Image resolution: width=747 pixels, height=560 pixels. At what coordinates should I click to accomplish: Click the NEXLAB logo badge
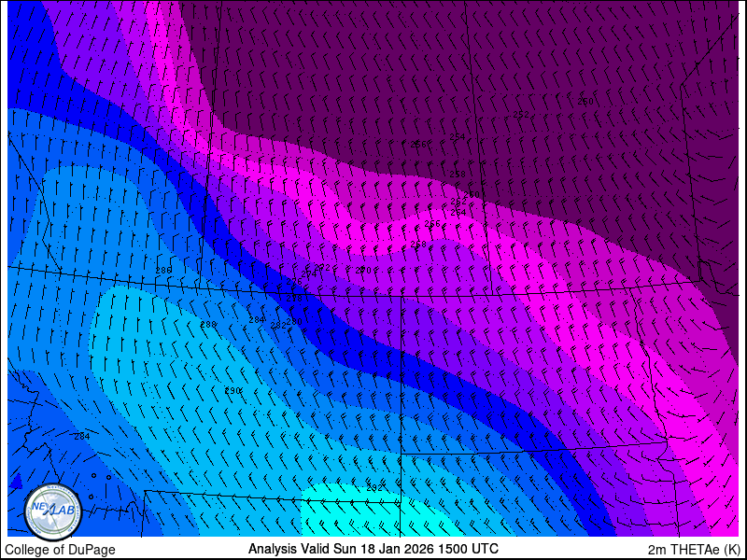[53, 511]
